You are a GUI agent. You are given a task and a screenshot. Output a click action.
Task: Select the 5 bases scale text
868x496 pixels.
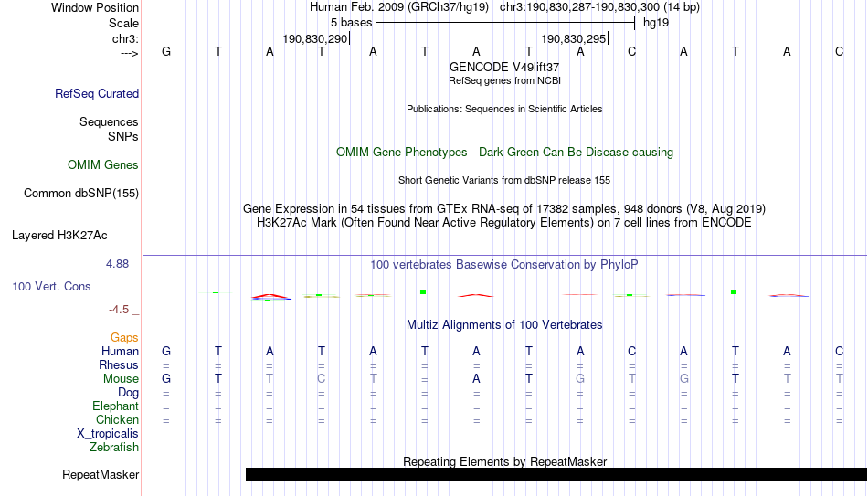click(351, 23)
